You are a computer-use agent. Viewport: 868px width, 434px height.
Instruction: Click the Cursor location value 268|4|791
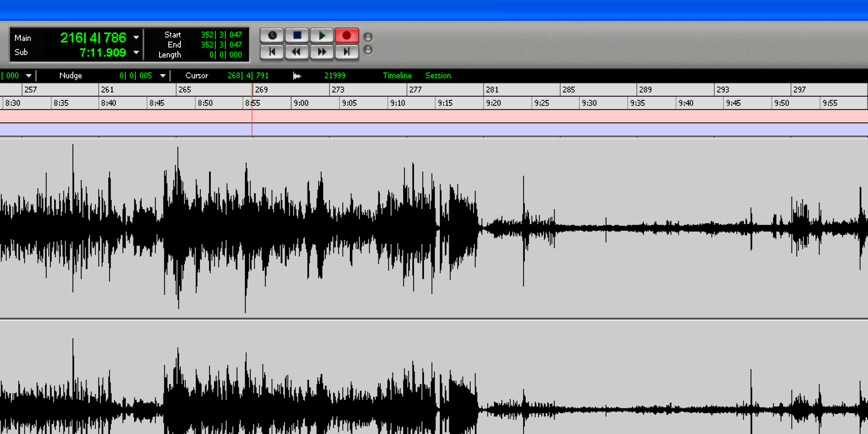248,76
